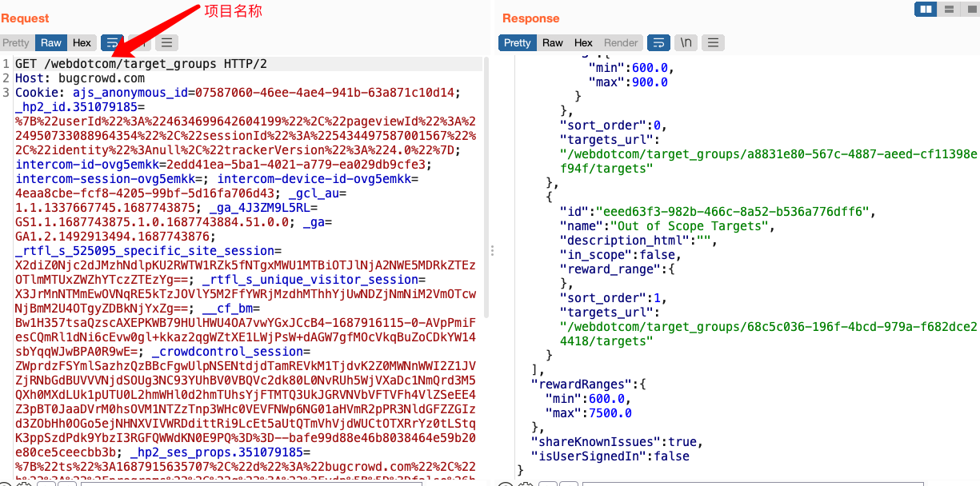This screenshot has height=486, width=980.
Task: Switch Response view to Render tab
Action: click(621, 42)
